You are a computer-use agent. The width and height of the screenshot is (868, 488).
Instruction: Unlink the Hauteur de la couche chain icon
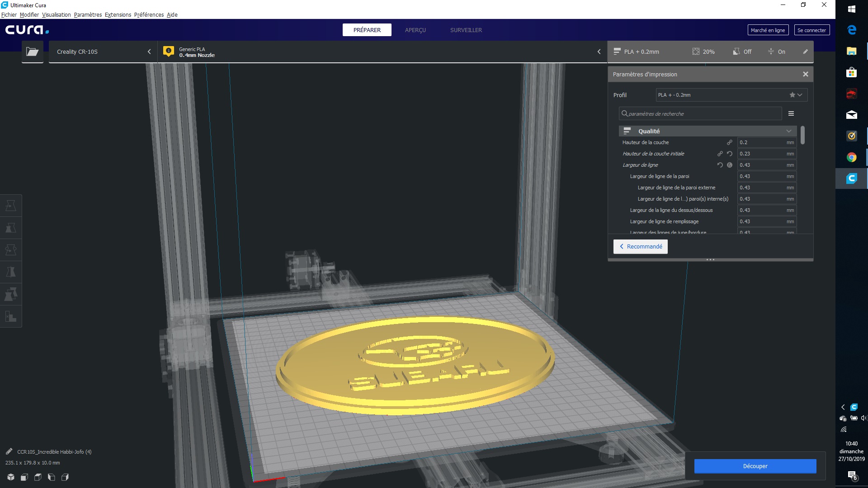pos(730,142)
